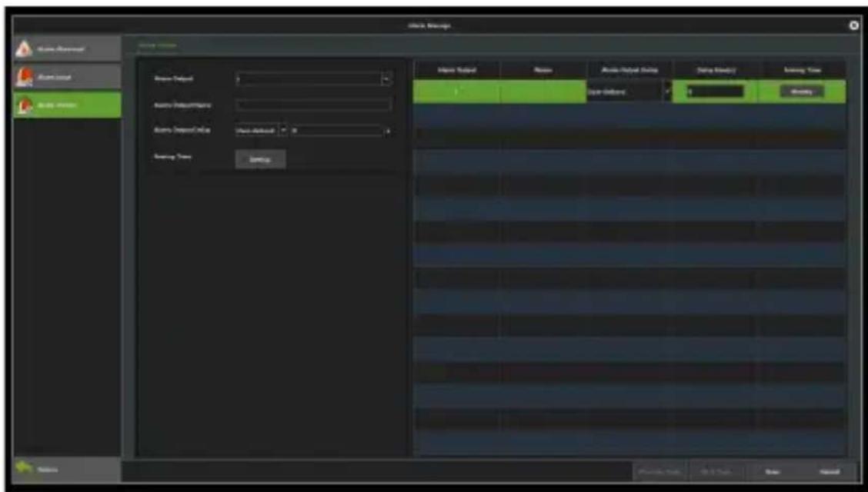
Task: Click the Setup button for Arming Time
Action: pos(260,159)
